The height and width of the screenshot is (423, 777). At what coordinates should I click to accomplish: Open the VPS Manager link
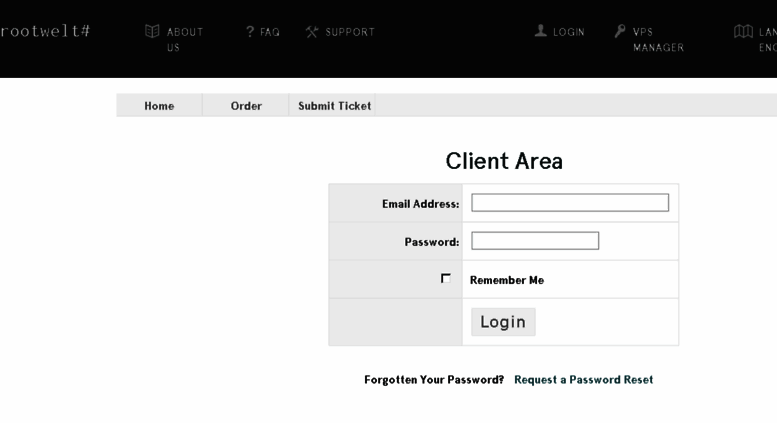(658, 40)
